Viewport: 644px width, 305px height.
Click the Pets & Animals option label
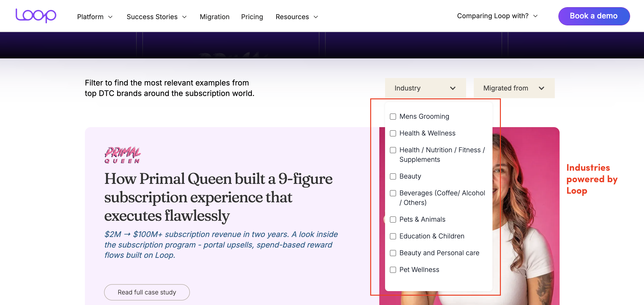(422, 219)
